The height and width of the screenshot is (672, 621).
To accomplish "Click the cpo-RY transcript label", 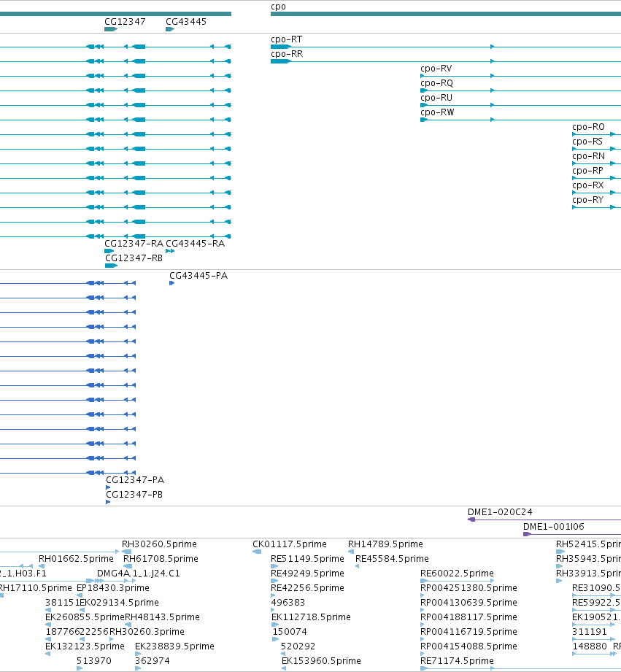I will coord(587,200).
